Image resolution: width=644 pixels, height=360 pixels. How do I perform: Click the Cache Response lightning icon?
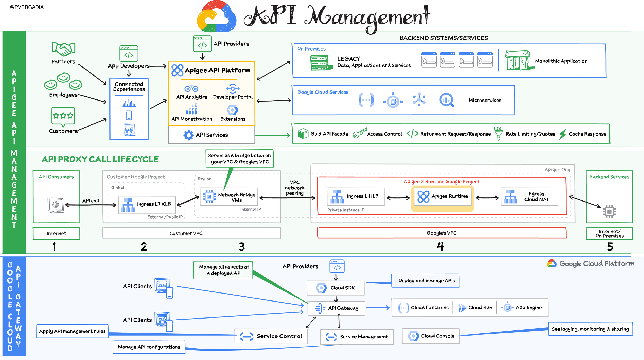(x=563, y=134)
